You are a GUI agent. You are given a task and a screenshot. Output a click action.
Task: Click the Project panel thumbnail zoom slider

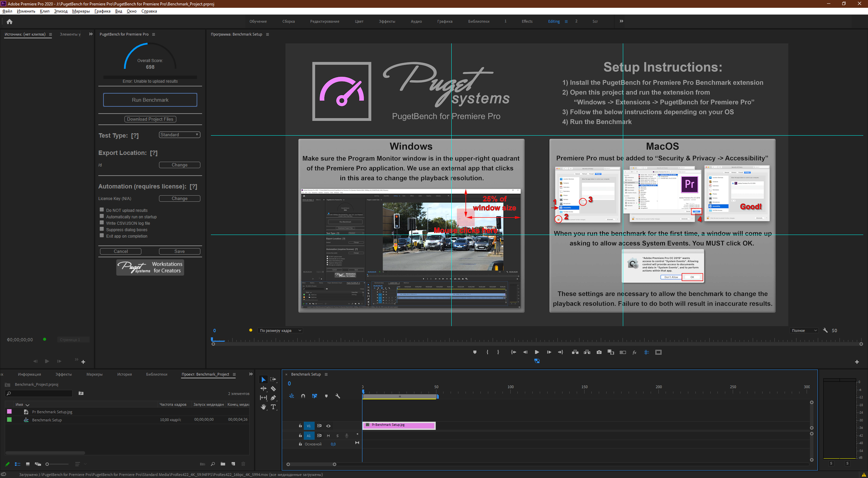57,464
